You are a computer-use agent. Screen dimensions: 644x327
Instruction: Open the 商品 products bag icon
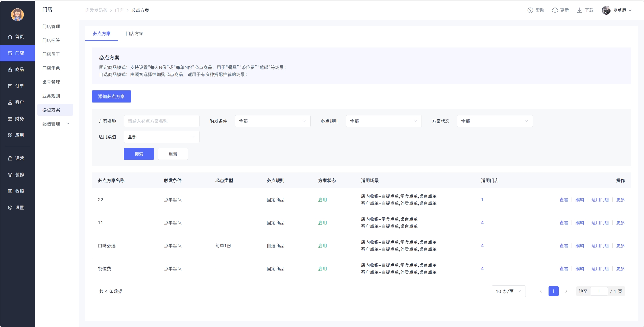[10, 70]
